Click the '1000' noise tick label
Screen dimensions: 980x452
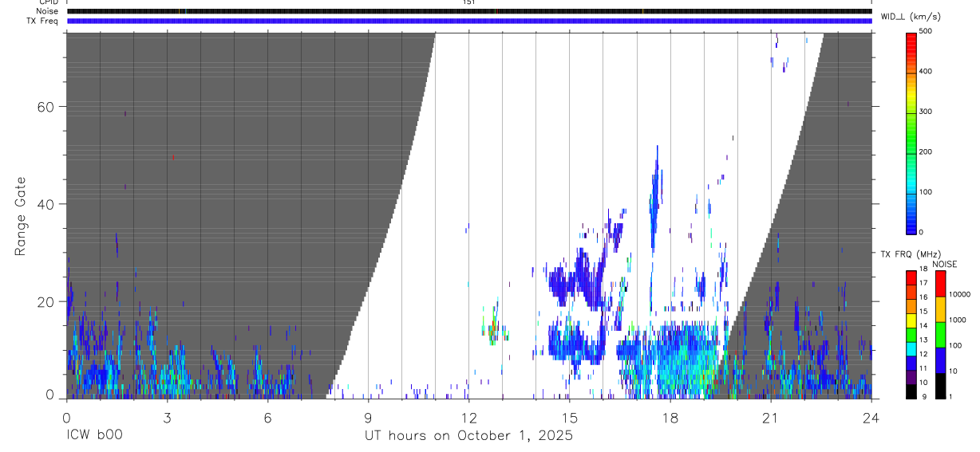957,320
